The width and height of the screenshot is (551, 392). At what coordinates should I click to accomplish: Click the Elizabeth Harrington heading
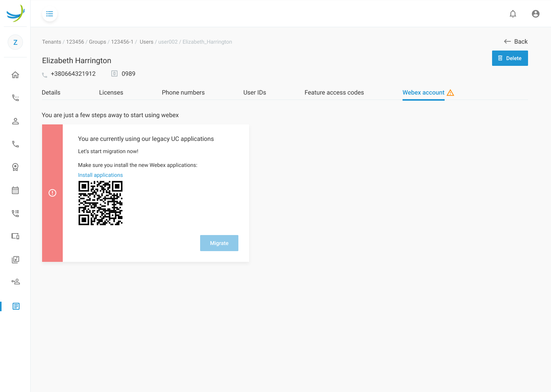[77, 60]
